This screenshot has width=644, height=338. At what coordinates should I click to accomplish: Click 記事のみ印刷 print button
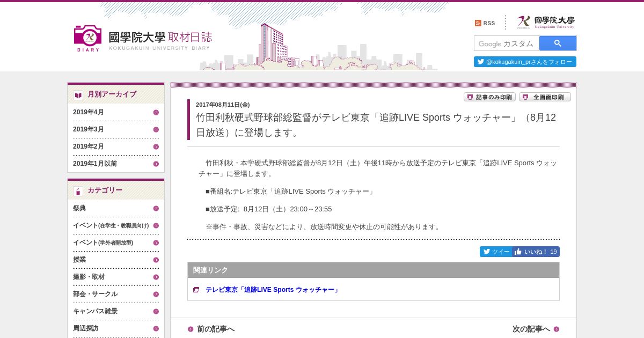(489, 97)
